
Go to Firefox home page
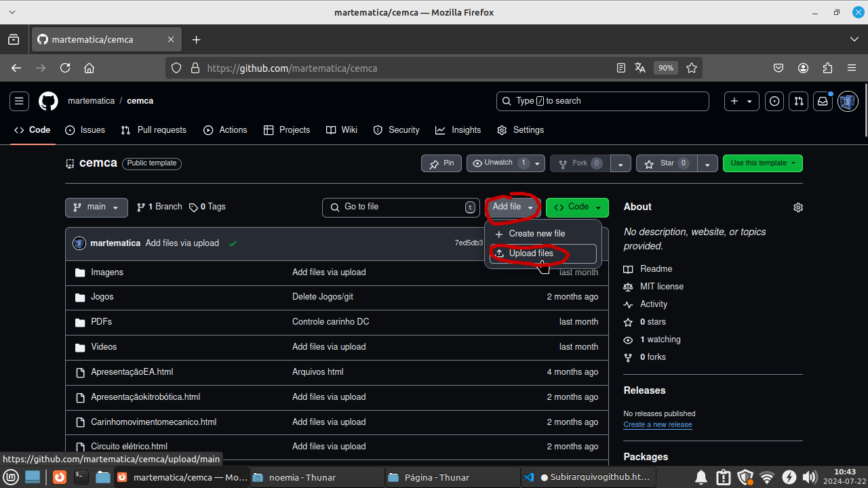point(89,68)
